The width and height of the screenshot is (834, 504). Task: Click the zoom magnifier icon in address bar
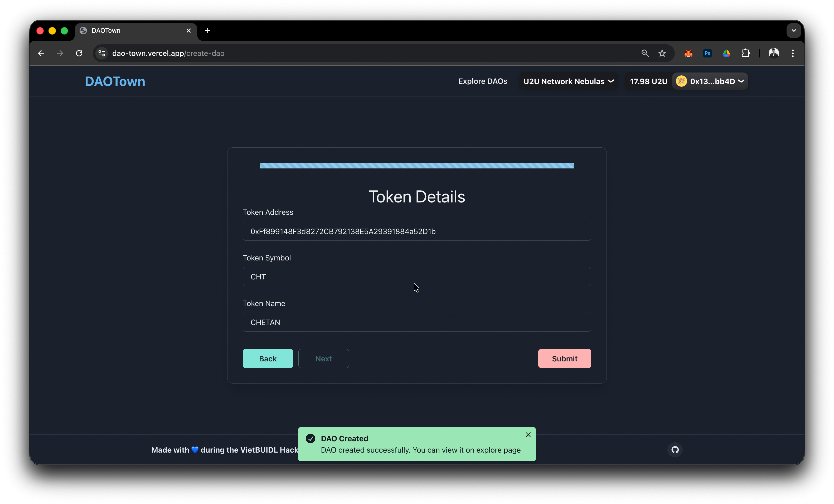pyautogui.click(x=645, y=53)
